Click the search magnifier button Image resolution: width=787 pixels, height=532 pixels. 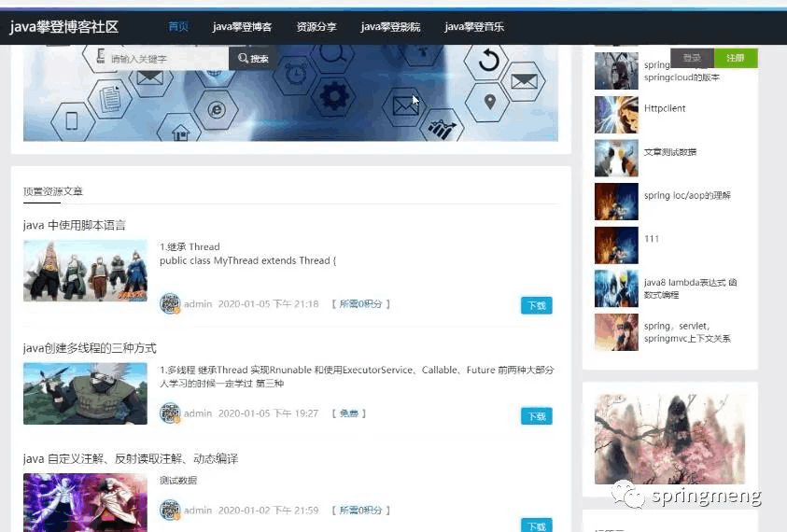(253, 58)
